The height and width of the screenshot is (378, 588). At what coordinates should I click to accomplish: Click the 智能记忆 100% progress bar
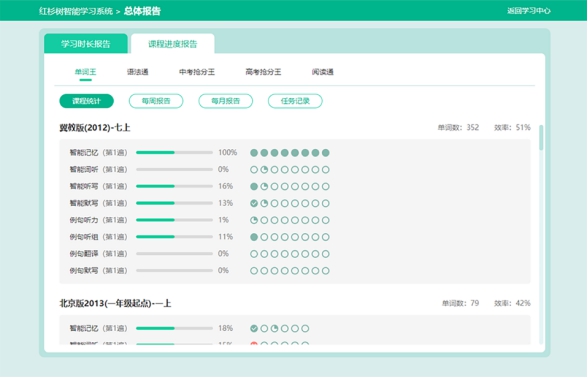pos(174,153)
